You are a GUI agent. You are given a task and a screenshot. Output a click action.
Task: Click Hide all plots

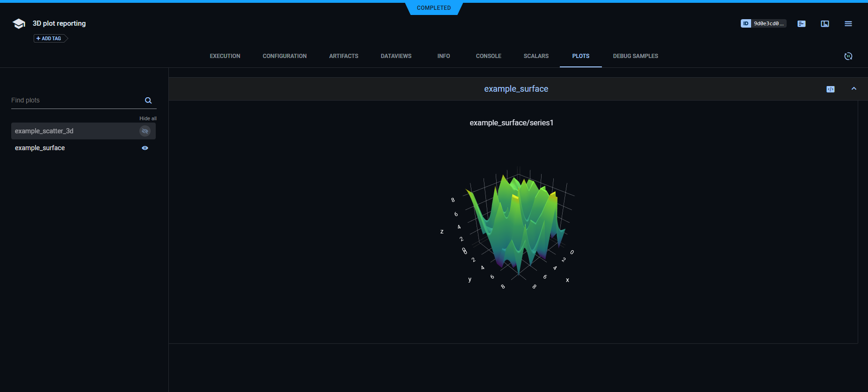tap(148, 118)
